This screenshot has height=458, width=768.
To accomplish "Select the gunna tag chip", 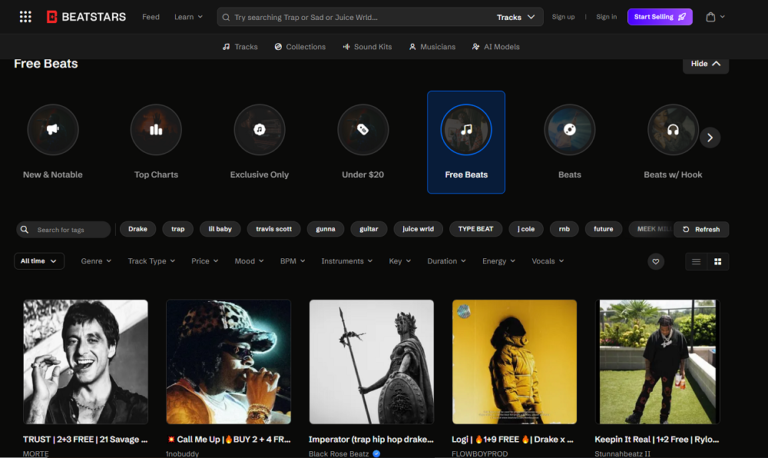I will tap(325, 229).
